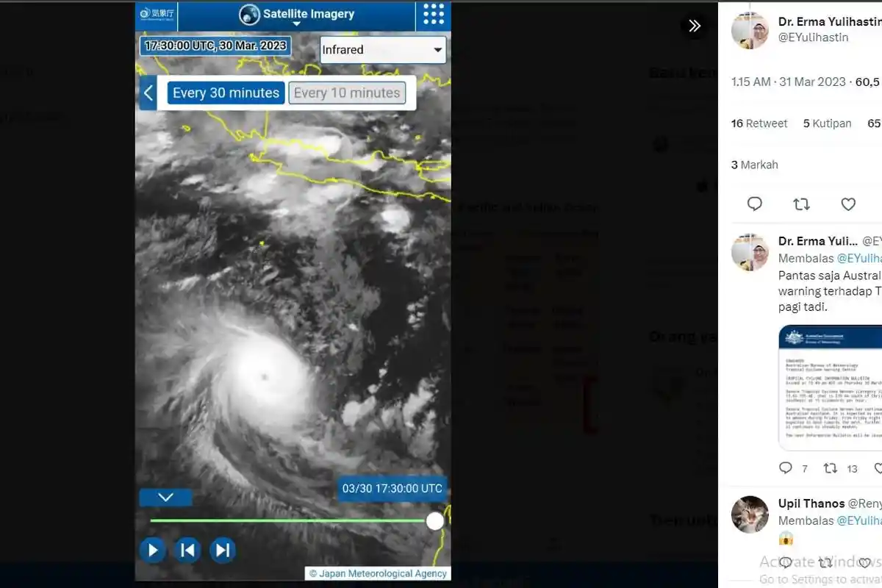882x588 pixels.
Task: Step to the previous satellite frame
Action: (x=187, y=550)
